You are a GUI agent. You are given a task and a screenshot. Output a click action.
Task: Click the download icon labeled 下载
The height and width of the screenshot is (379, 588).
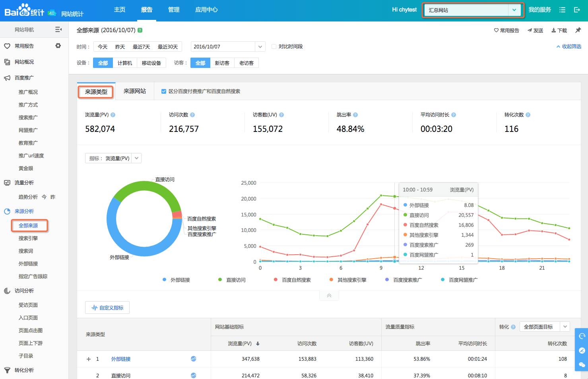pyautogui.click(x=559, y=31)
